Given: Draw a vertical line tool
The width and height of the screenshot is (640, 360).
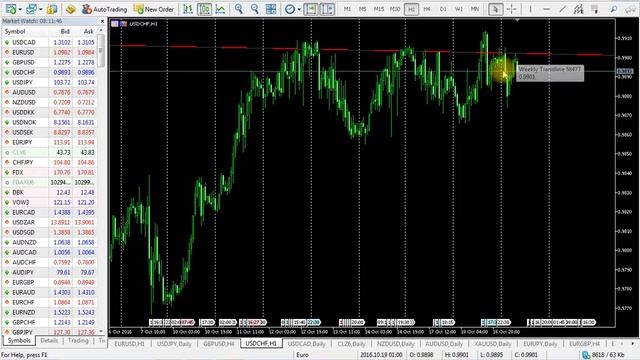Looking at the screenshot, I should coord(530,9).
